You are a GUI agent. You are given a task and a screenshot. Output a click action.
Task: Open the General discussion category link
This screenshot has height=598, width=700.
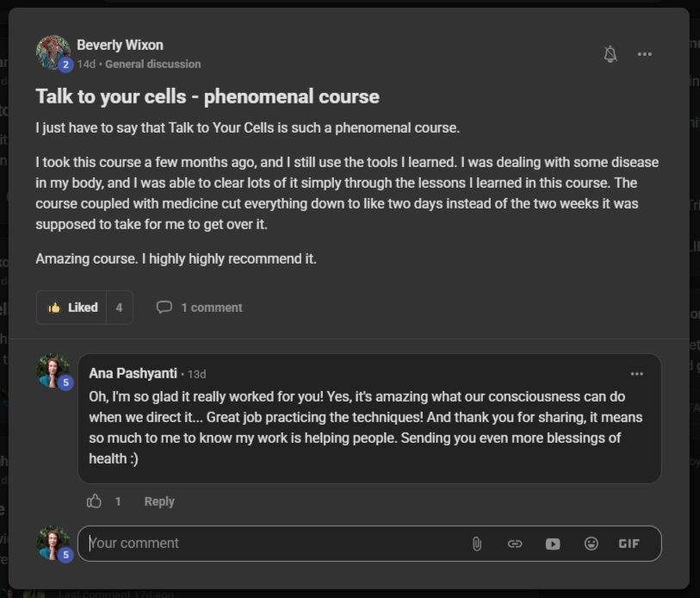point(152,64)
